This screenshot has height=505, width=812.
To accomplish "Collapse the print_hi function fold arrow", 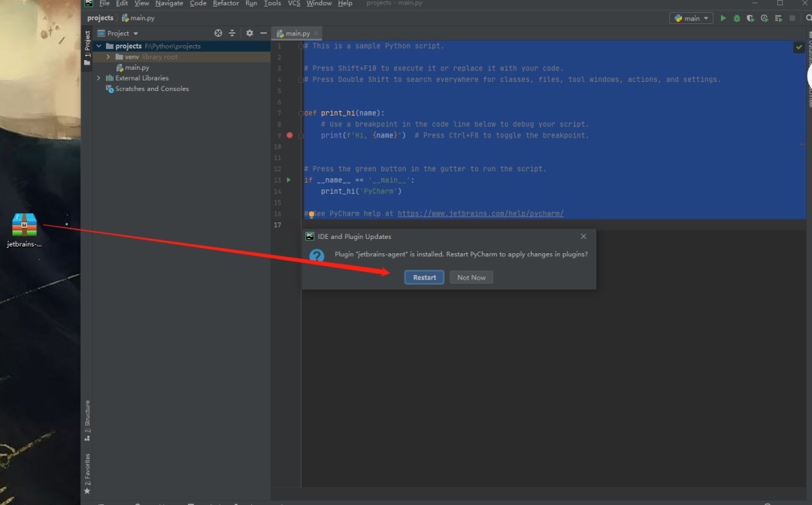I will (302, 113).
